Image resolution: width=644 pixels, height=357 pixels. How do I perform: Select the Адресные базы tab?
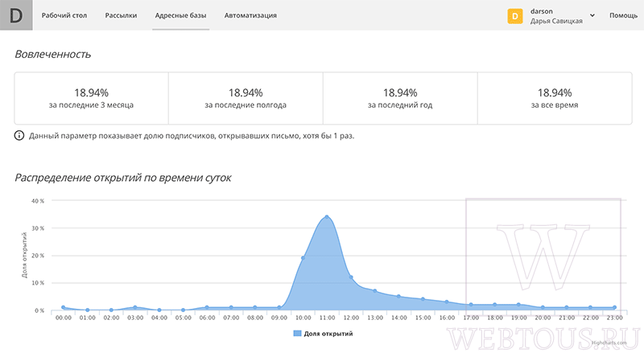click(180, 15)
